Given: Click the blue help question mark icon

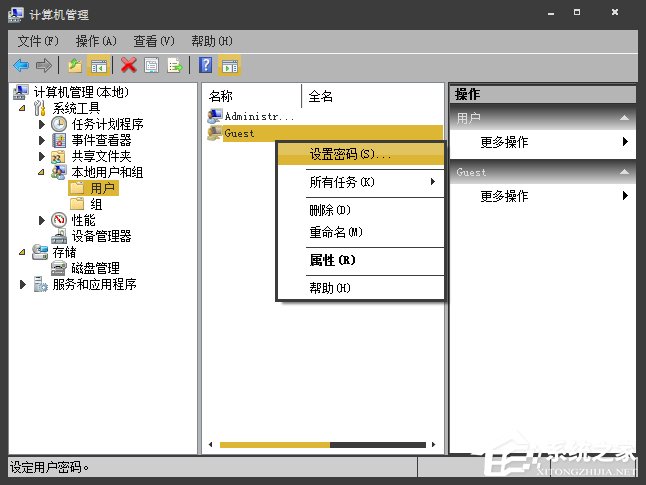Looking at the screenshot, I should click(x=205, y=65).
